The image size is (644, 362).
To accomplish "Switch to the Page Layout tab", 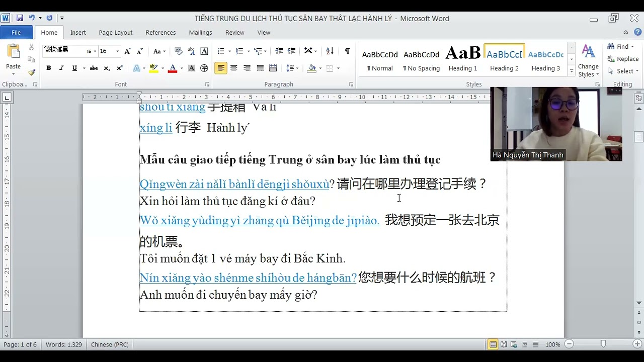I will 116,33.
